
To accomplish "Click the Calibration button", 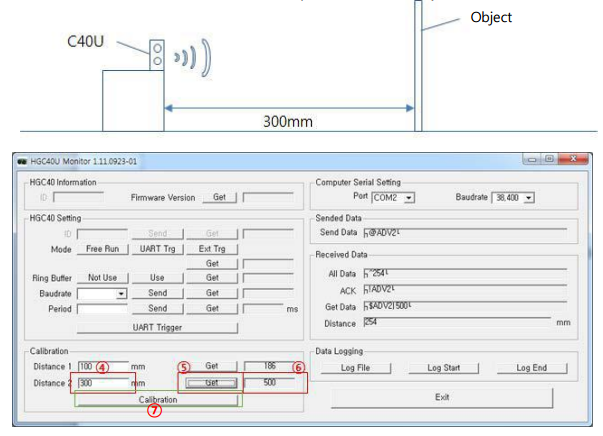I will 158,399.
